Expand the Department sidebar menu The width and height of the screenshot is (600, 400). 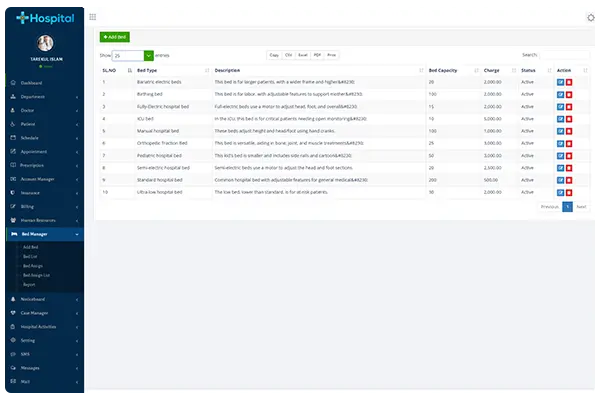click(42, 96)
